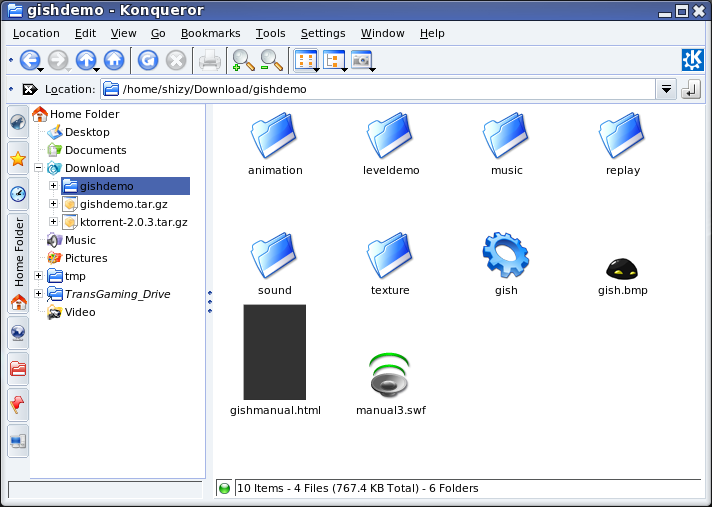The image size is (712, 507).
Task: Switch to Icon View mode
Action: [305, 60]
